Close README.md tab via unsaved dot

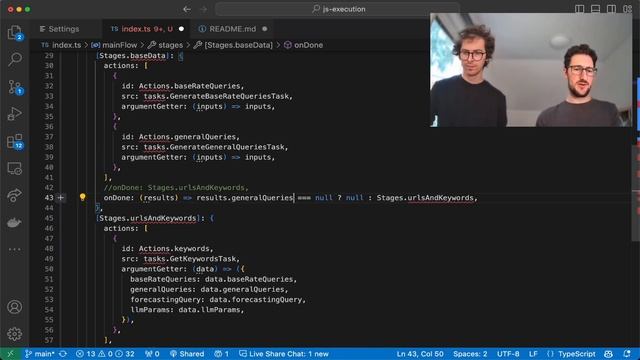click(x=264, y=29)
